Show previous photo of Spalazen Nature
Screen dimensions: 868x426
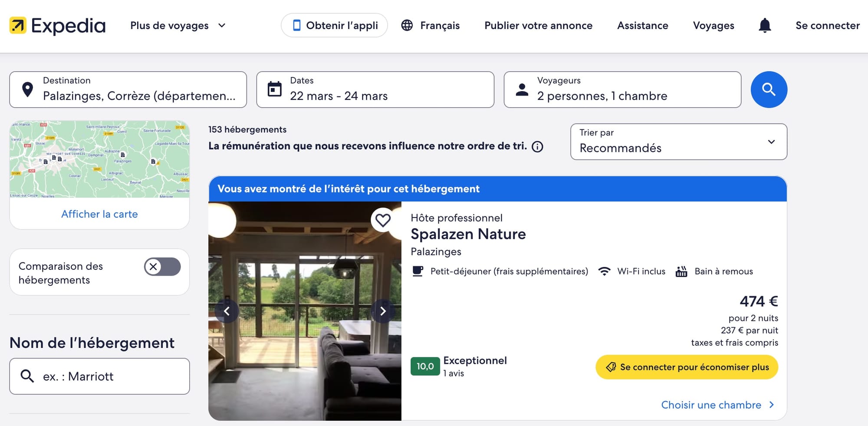click(227, 311)
